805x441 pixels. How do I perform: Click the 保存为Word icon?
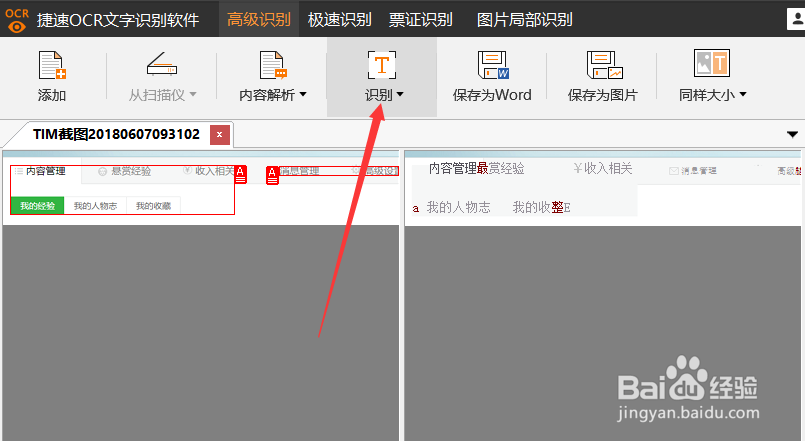[492, 65]
